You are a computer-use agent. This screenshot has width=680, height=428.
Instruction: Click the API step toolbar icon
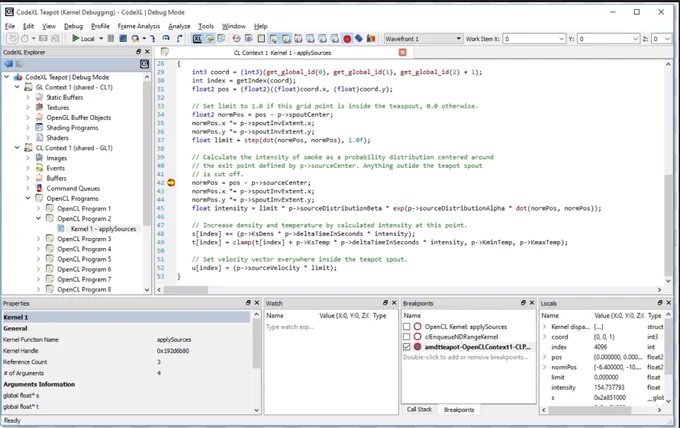pos(135,39)
